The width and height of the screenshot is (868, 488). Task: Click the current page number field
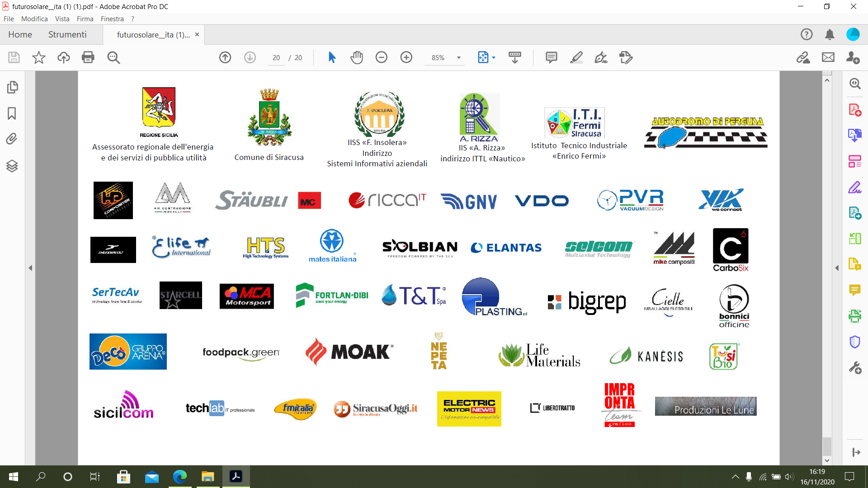point(276,58)
